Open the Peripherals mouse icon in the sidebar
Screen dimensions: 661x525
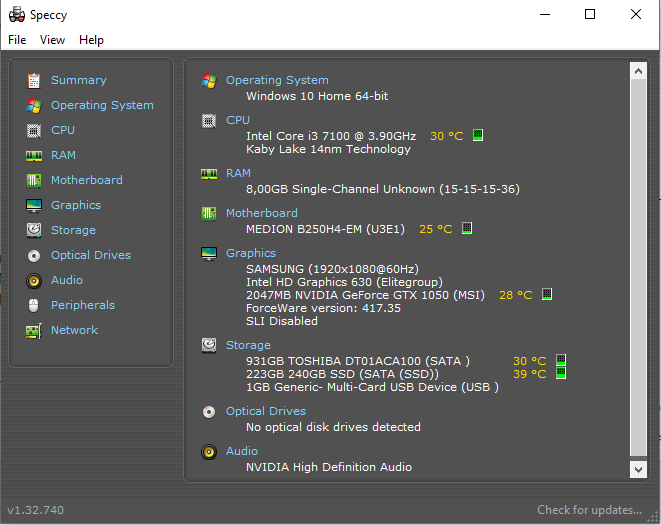pyautogui.click(x=34, y=305)
